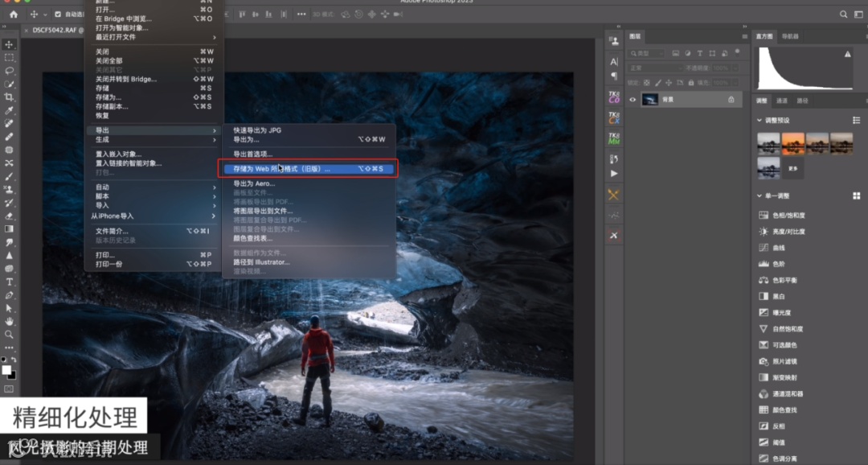
Task: Switch to the 通道 tab
Action: [x=782, y=101]
